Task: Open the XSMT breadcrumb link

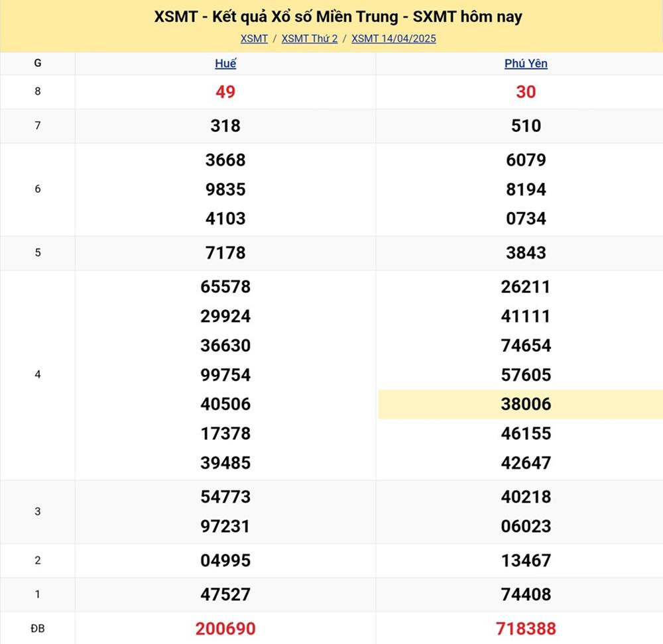Action: point(254,38)
